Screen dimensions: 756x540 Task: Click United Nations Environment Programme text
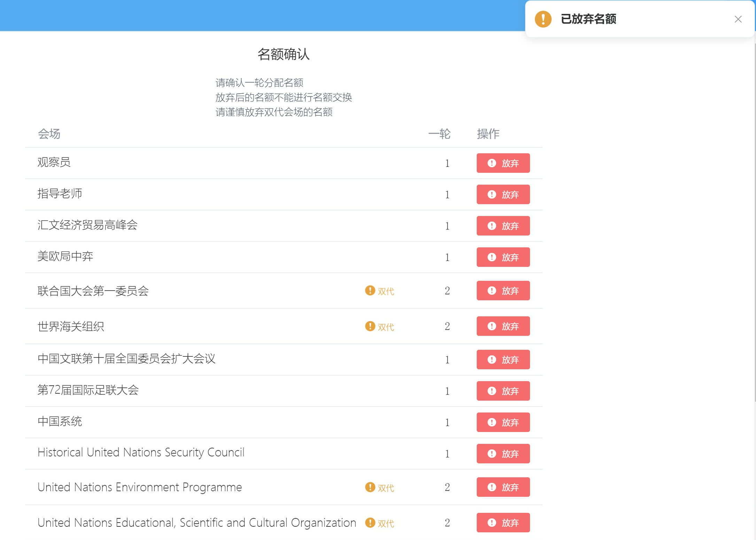pos(140,487)
